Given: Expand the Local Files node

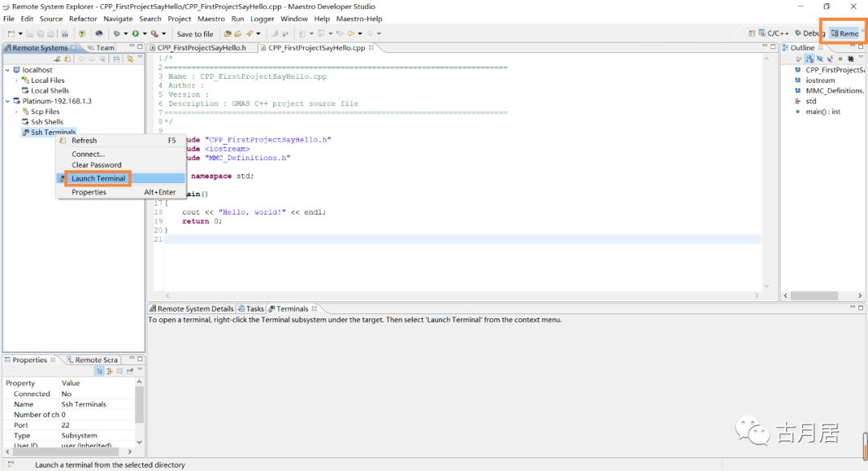Looking at the screenshot, I should tap(16, 80).
